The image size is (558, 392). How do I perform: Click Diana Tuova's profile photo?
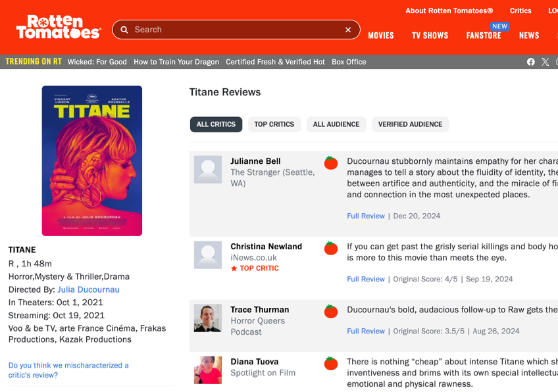[207, 370]
